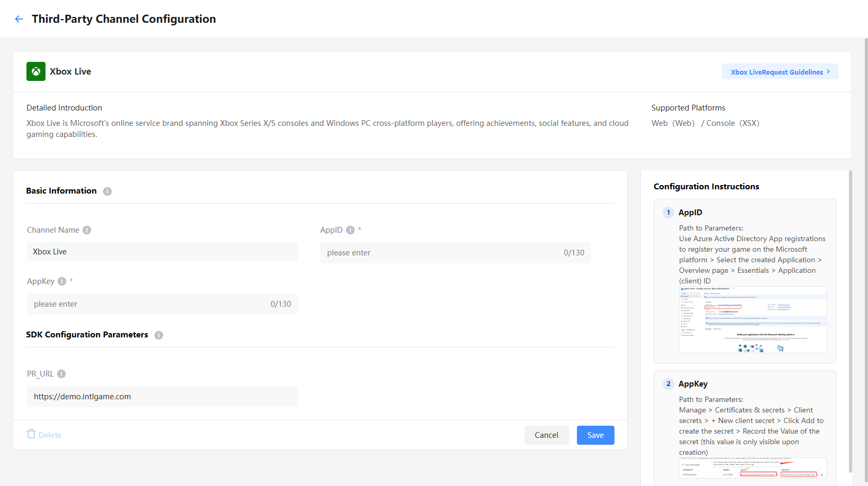
Task: Focus the AppKey input field
Action: pyautogui.click(x=162, y=304)
